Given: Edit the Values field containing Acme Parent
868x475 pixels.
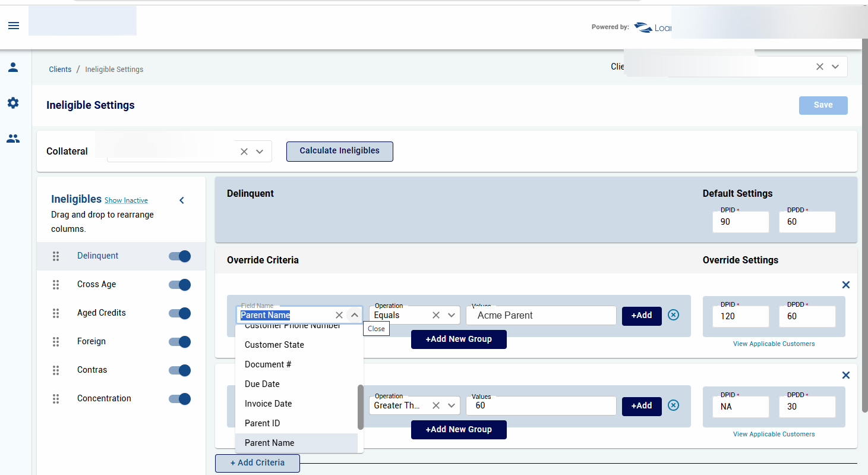Looking at the screenshot, I should (x=541, y=316).
